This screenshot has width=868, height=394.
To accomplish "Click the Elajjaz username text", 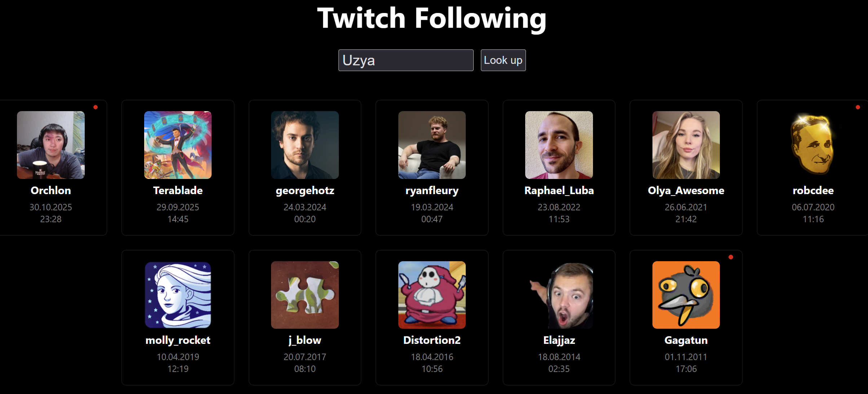I will tap(559, 340).
